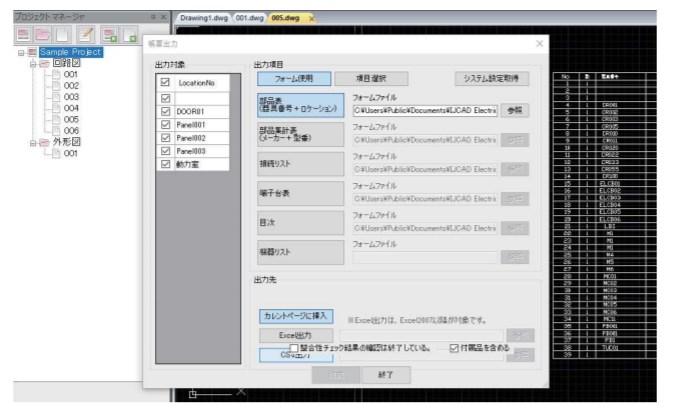Select the 項目選択 tab button
The image size is (673, 415).
371,79
